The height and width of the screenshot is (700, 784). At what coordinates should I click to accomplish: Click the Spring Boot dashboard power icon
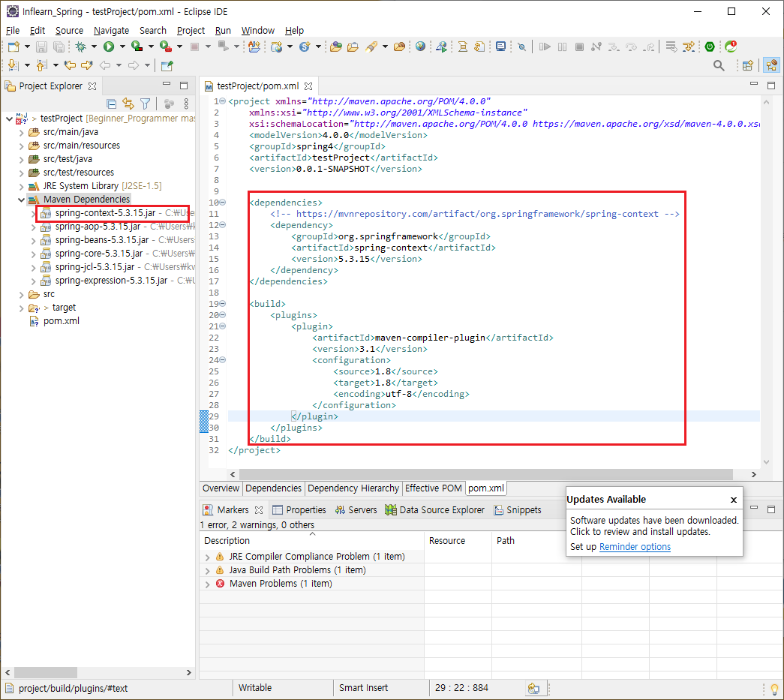[710, 47]
